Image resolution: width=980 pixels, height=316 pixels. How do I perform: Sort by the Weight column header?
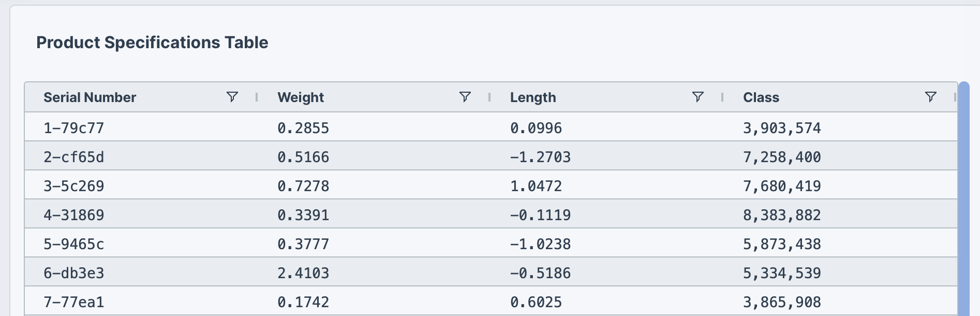tap(301, 97)
